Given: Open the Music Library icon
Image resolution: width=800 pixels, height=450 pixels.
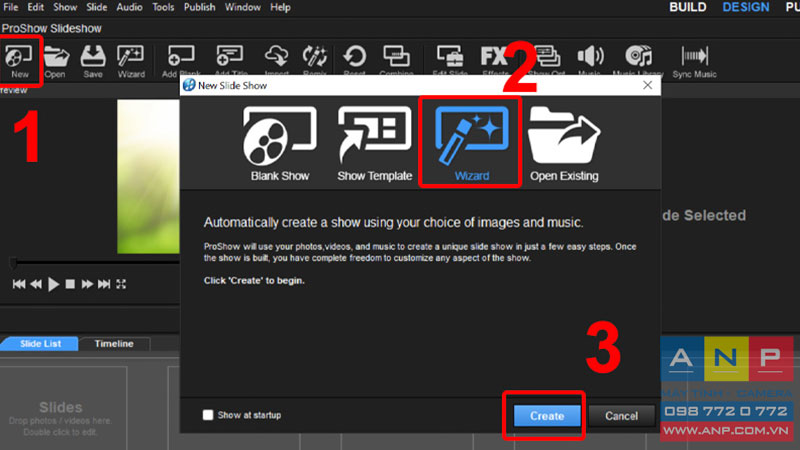Looking at the screenshot, I should point(638,61).
